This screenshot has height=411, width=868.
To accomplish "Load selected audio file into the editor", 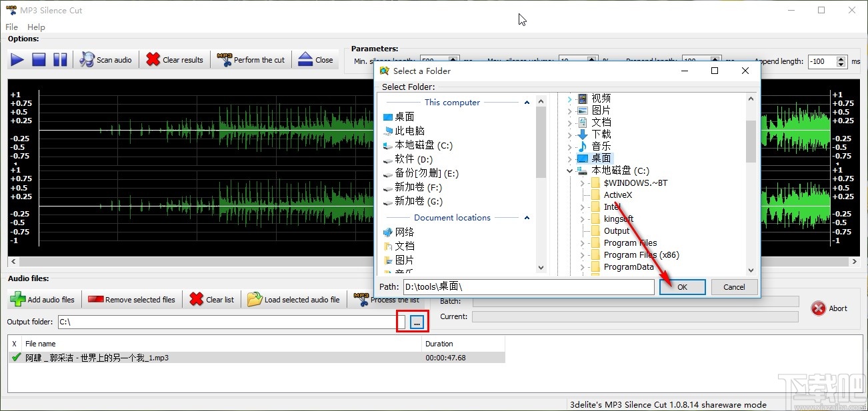I will click(294, 299).
